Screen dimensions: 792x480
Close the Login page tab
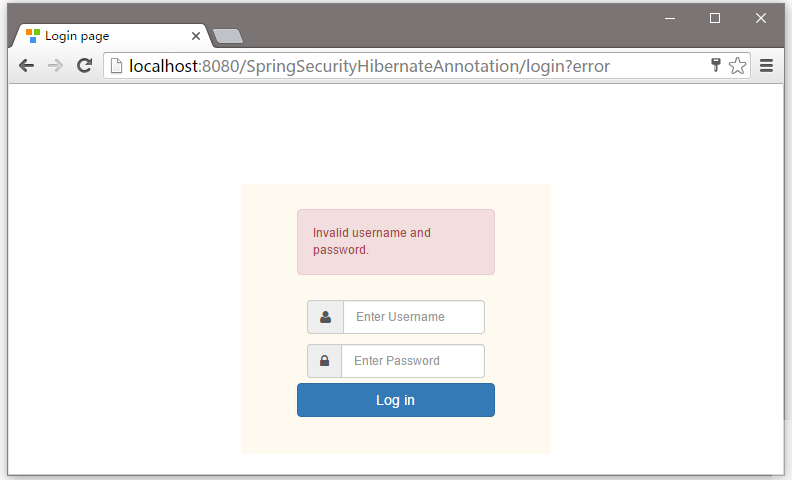tap(196, 36)
